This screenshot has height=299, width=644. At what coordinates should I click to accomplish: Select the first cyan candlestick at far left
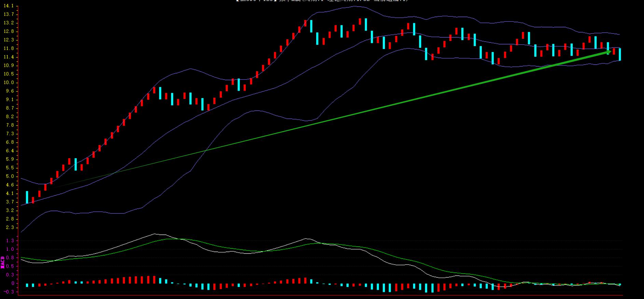click(27, 197)
